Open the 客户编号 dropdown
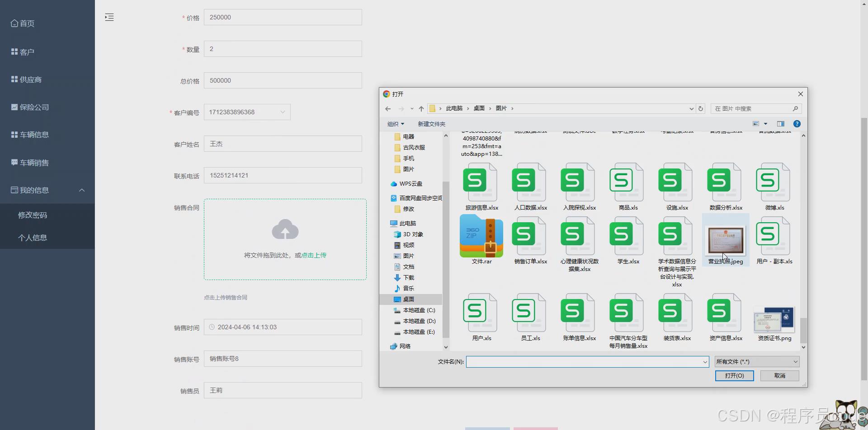Screen dimensions: 868x430 click(247, 112)
